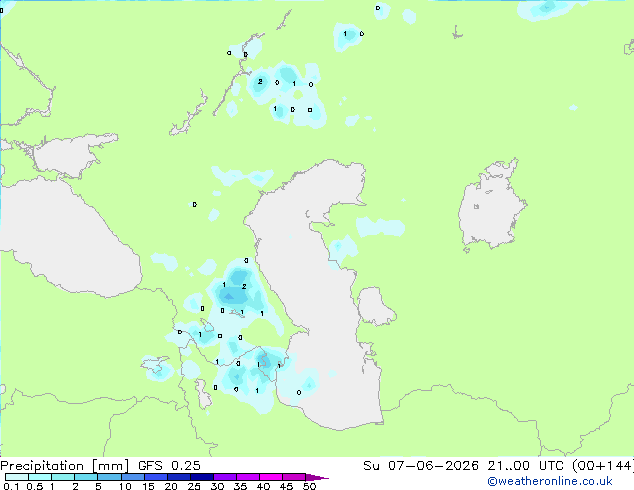Click the "5" legend scale label
This screenshot has width=634, height=490.
point(98,486)
